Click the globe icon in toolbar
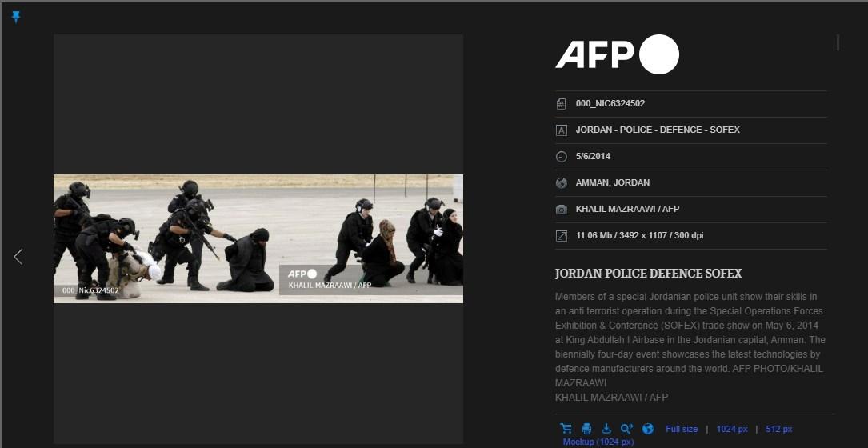 pyautogui.click(x=648, y=429)
